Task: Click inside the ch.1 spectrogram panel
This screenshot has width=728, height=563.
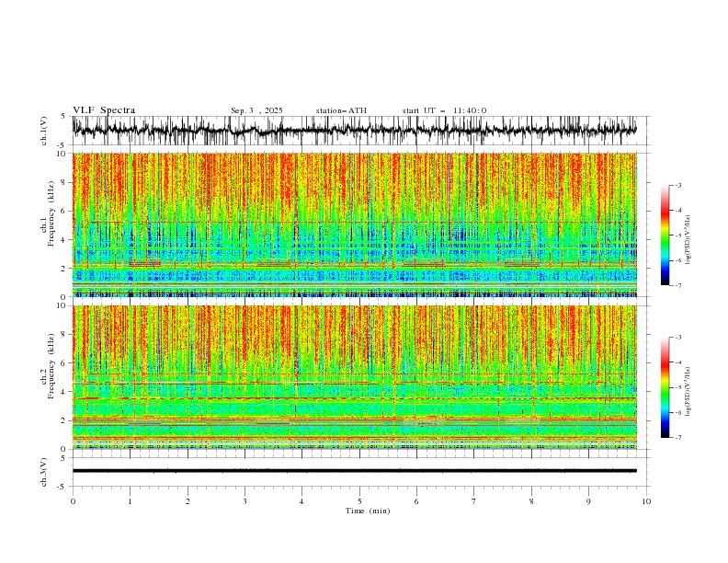Action: pos(354,224)
